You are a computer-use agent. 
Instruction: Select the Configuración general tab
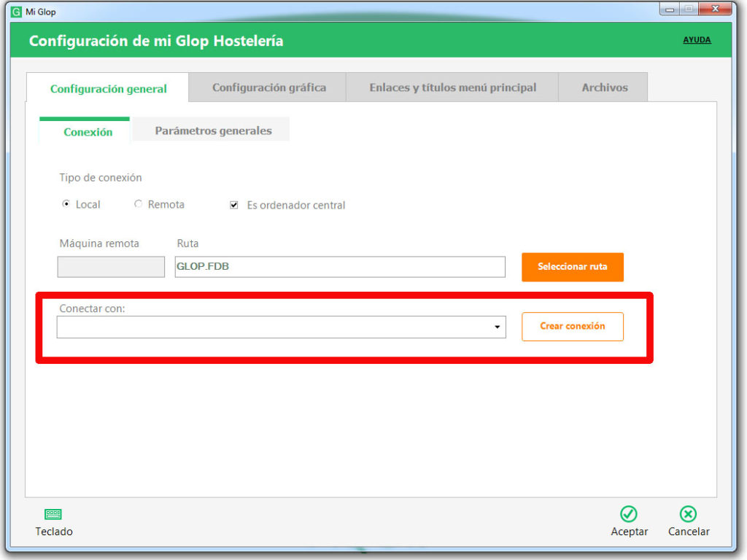tap(108, 88)
